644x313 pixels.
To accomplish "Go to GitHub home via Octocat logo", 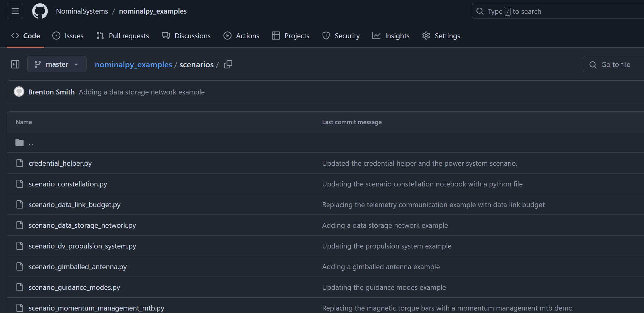I will pyautogui.click(x=40, y=11).
